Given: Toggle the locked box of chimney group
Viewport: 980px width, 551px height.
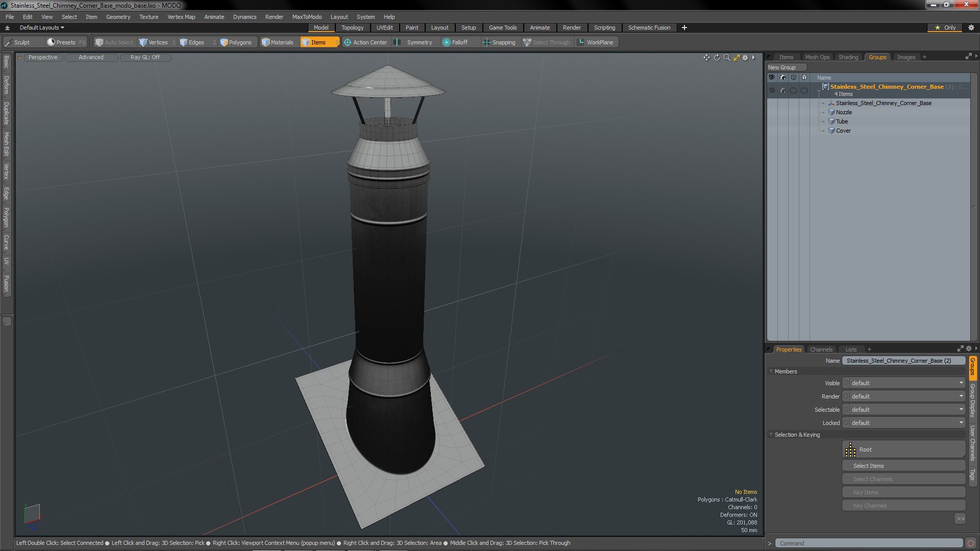Looking at the screenshot, I should pyautogui.click(x=804, y=90).
